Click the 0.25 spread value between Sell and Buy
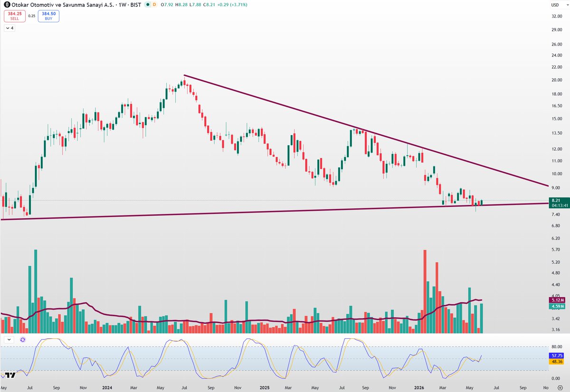Image resolution: width=570 pixels, height=392 pixels. 32,16
